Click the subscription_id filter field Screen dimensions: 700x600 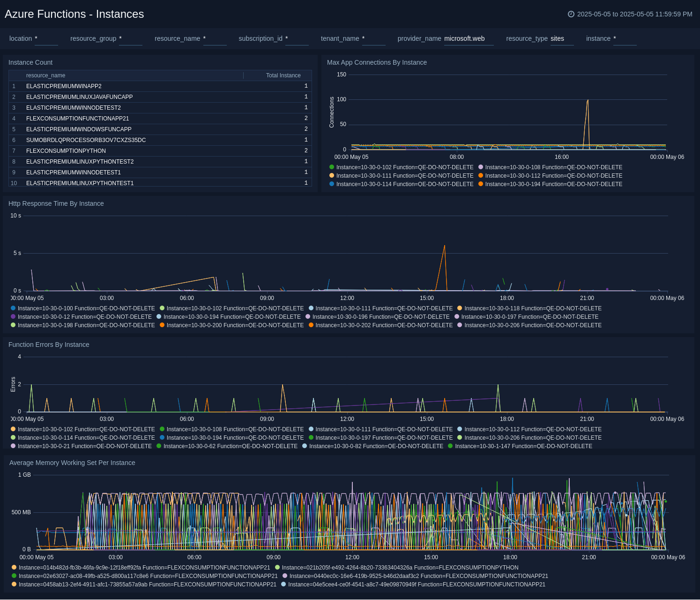click(297, 39)
